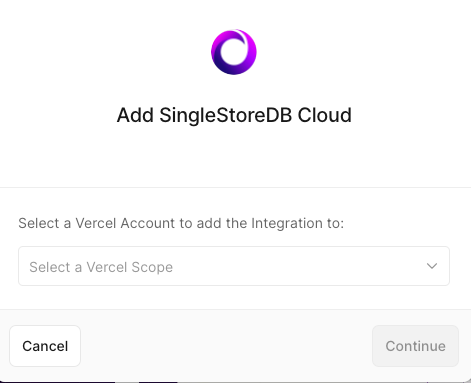This screenshot has height=383, width=471.
Task: Select the Add SingleStoreDB Cloud heading
Action: (x=234, y=115)
